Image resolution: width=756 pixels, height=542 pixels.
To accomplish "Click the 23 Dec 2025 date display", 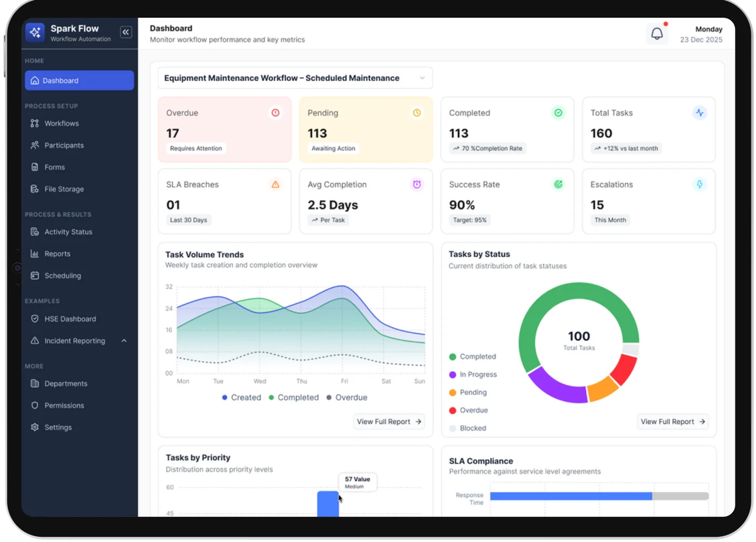I will [701, 39].
